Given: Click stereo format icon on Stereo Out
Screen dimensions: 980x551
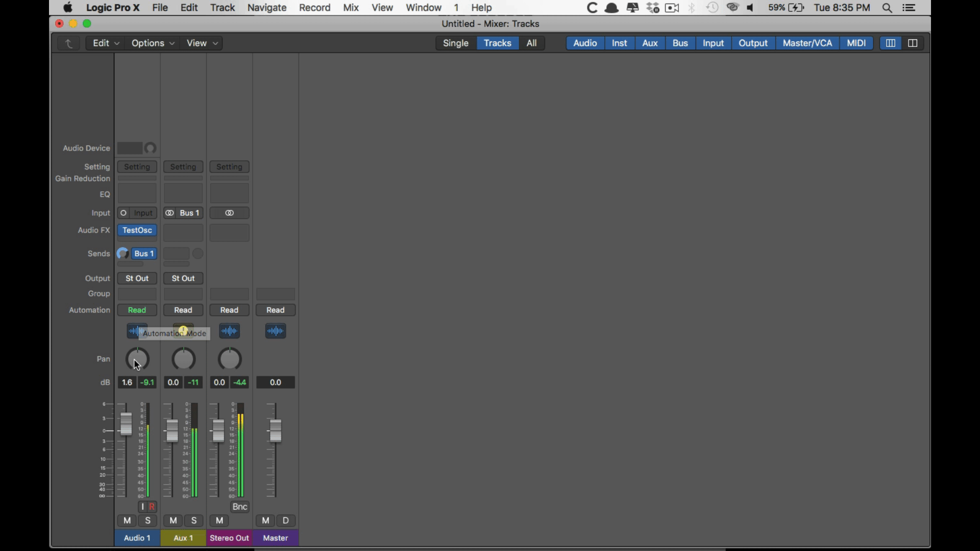Looking at the screenshot, I should [x=230, y=213].
